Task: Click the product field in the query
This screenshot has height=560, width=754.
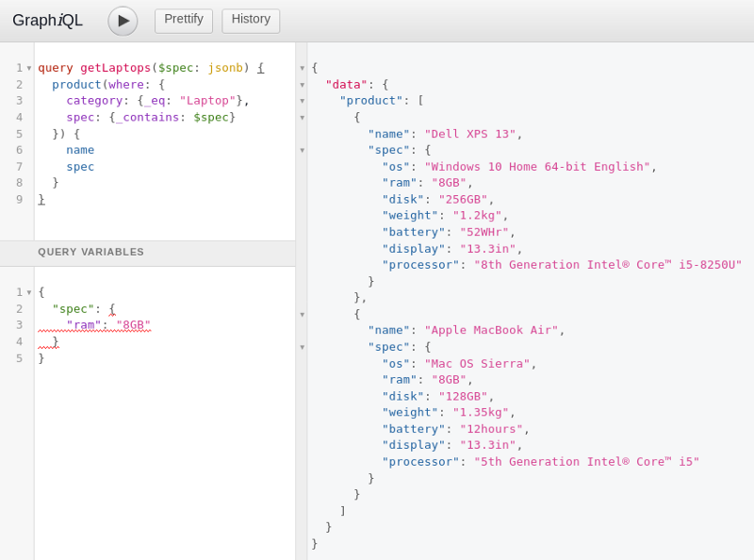Action: 76,85
